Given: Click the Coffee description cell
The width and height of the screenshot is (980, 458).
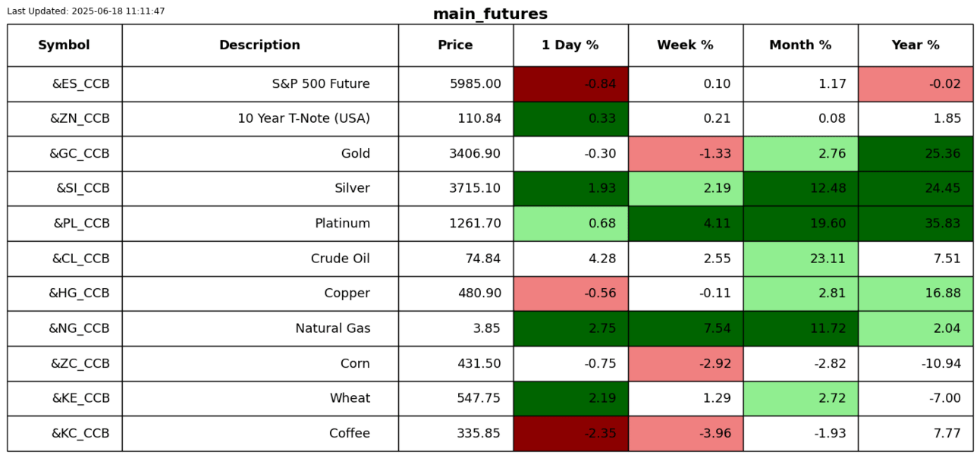Looking at the screenshot, I should tap(349, 434).
